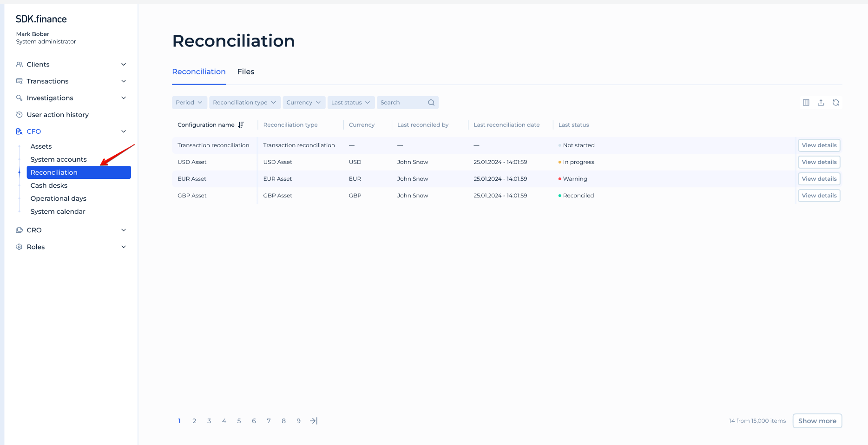View details of the EUR Asset row
Image resolution: width=868 pixels, height=445 pixels.
pyautogui.click(x=819, y=178)
